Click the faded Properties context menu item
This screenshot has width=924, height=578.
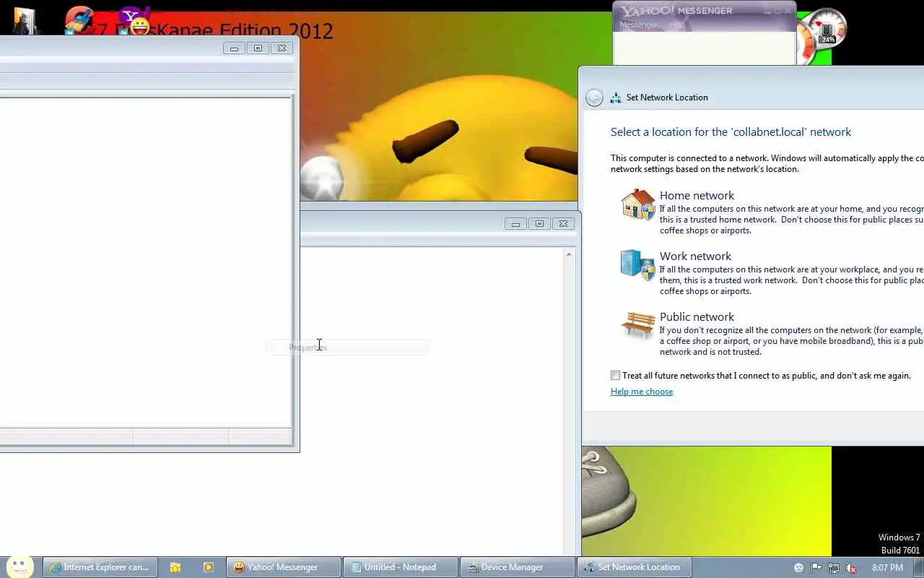pyautogui.click(x=348, y=348)
